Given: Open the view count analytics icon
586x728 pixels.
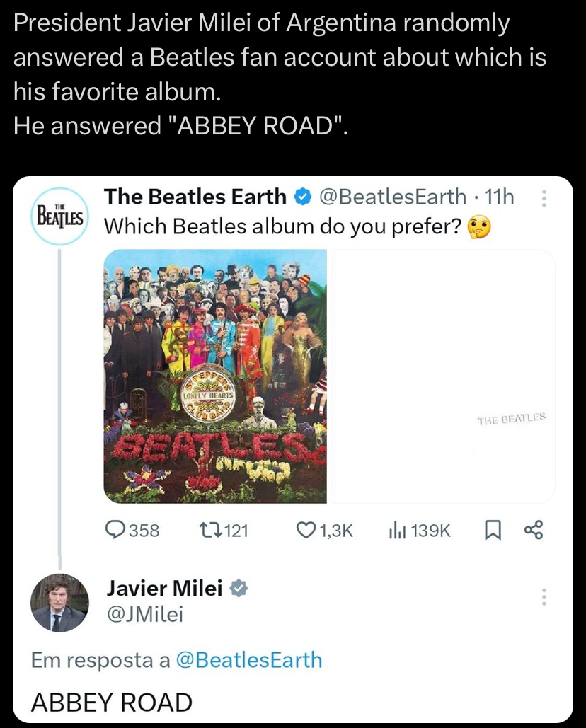Looking at the screenshot, I should pos(398,530).
